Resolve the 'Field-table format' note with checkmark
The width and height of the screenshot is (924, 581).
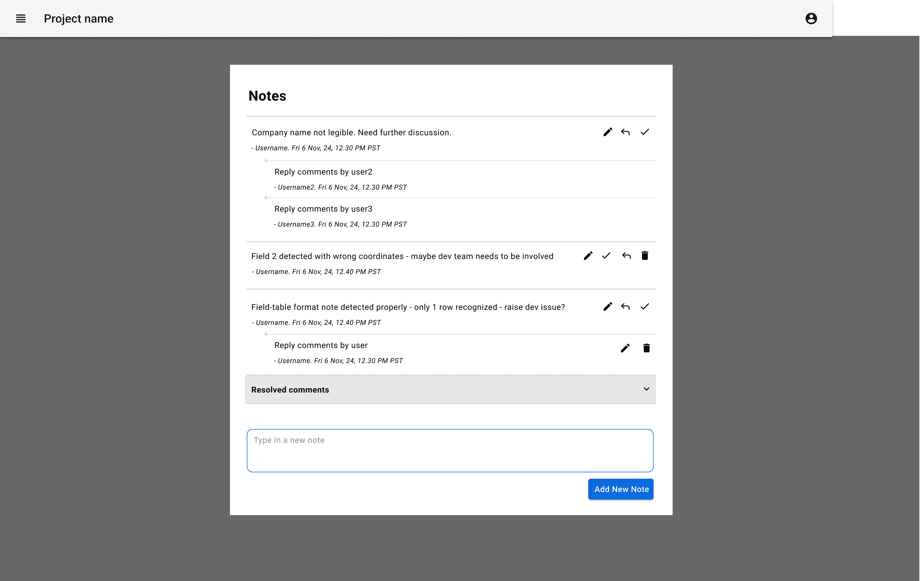coord(645,306)
